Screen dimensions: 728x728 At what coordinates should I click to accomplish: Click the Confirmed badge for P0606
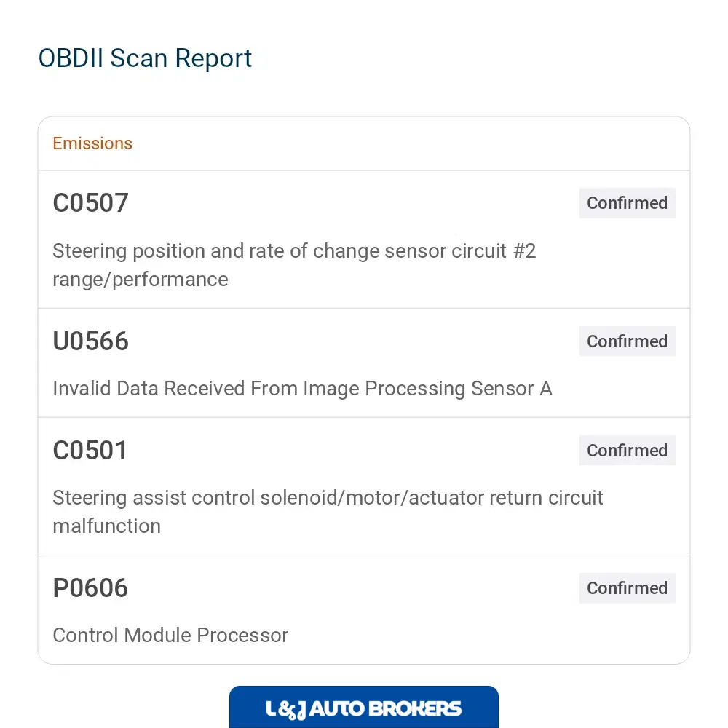[x=628, y=587]
